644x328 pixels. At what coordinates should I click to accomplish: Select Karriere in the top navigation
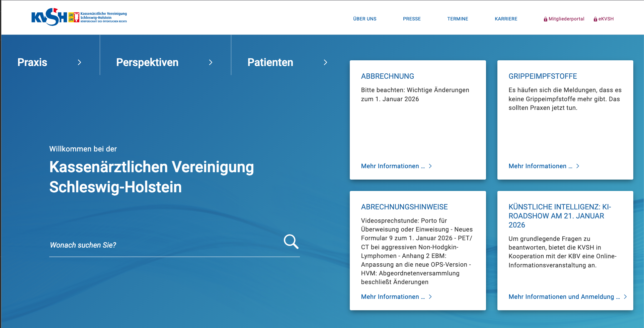[x=506, y=19]
